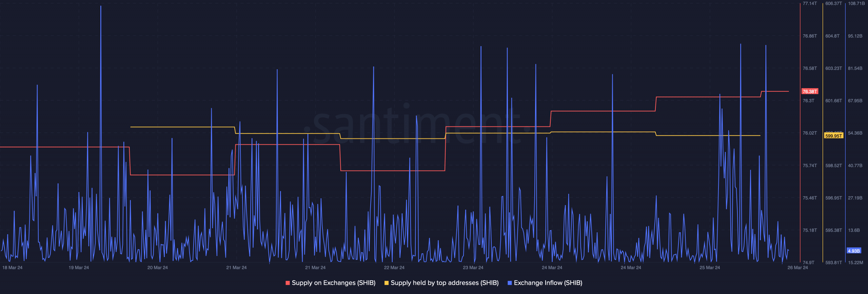Click the blue Exchange Inflow legend swatch
The height and width of the screenshot is (294, 868).
click(510, 283)
